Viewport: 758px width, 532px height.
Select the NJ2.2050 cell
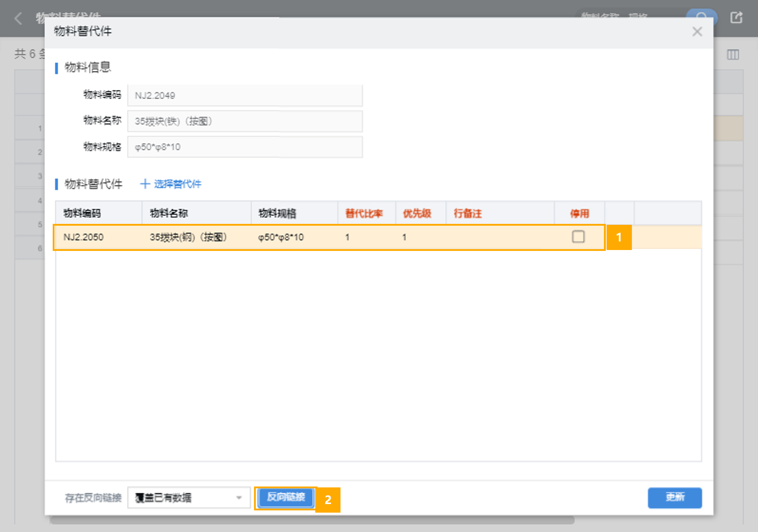click(99, 237)
